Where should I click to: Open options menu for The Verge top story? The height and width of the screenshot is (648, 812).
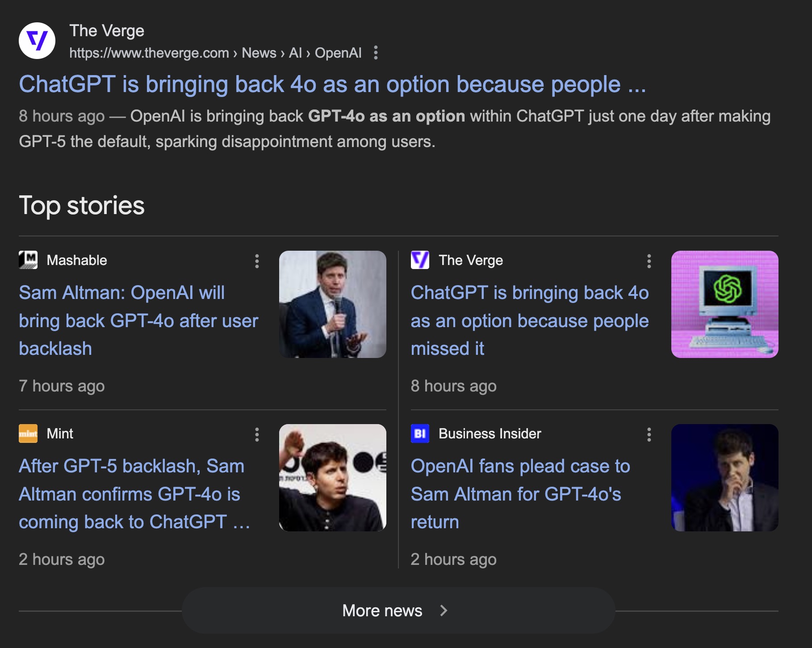tap(649, 261)
